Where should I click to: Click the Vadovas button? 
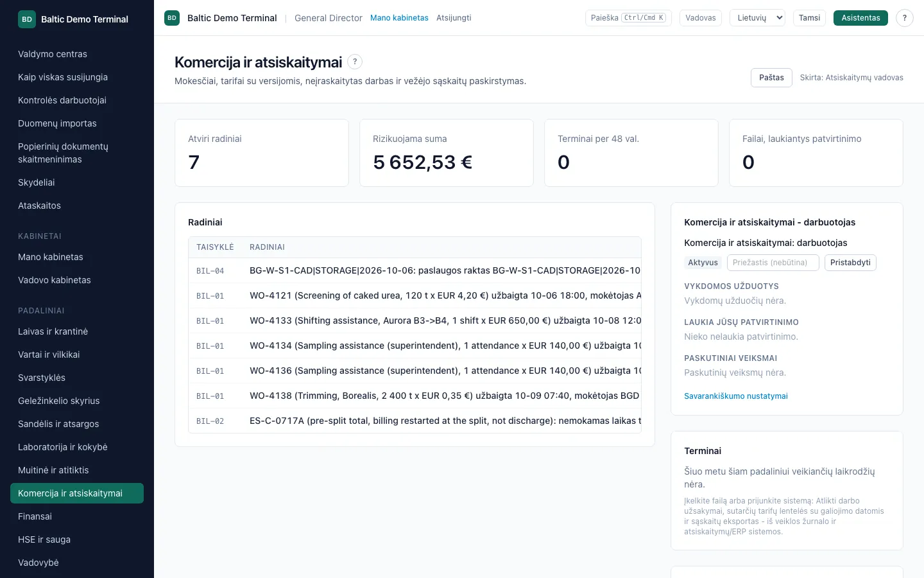point(701,18)
